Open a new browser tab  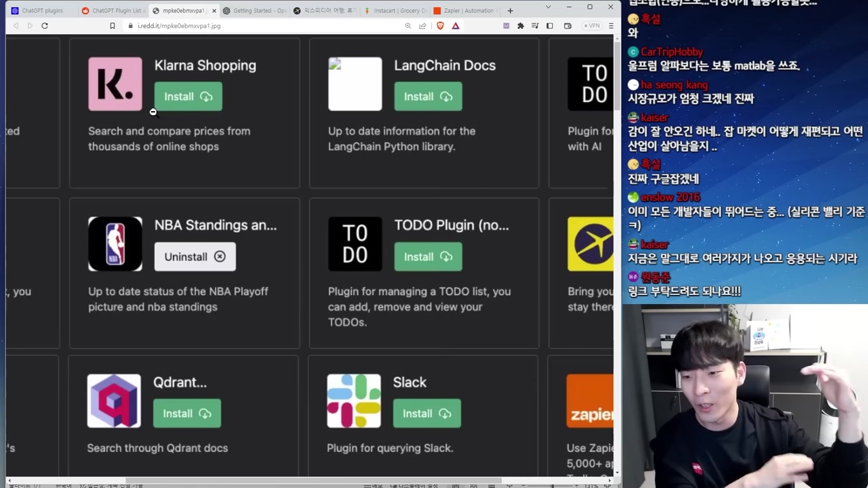(x=510, y=10)
